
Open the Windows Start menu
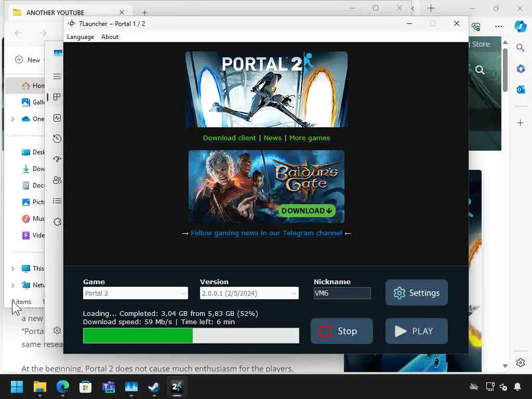pyautogui.click(x=17, y=387)
